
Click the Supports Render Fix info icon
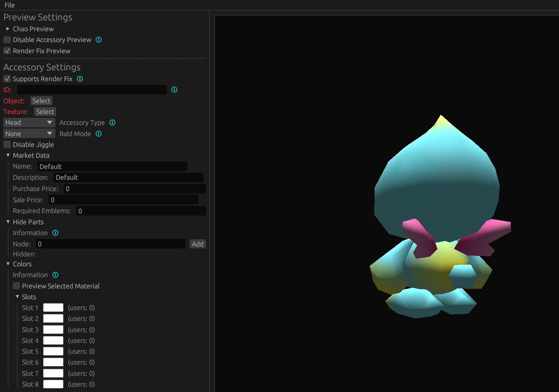click(80, 79)
